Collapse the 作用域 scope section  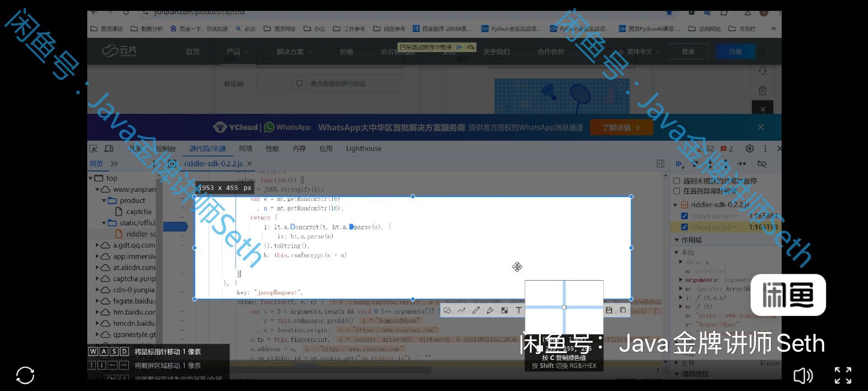coord(676,240)
